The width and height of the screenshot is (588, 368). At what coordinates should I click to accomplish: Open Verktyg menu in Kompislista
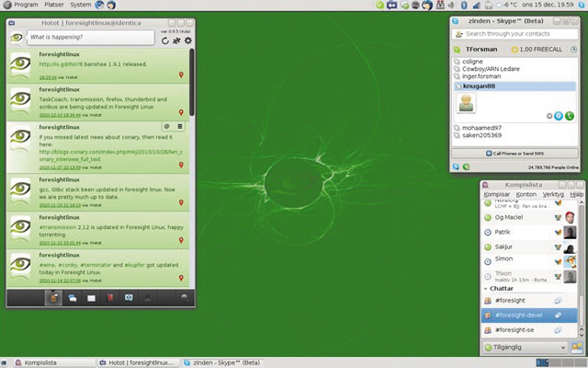pos(553,194)
